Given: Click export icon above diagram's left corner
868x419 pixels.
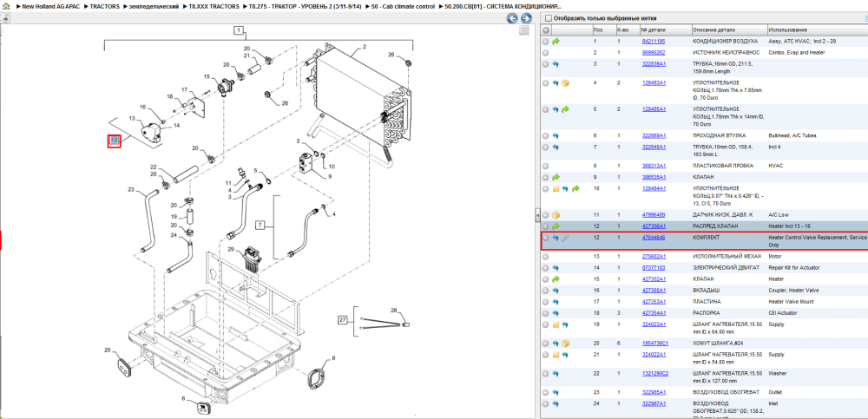Looking at the screenshot, I should (x=5, y=17).
